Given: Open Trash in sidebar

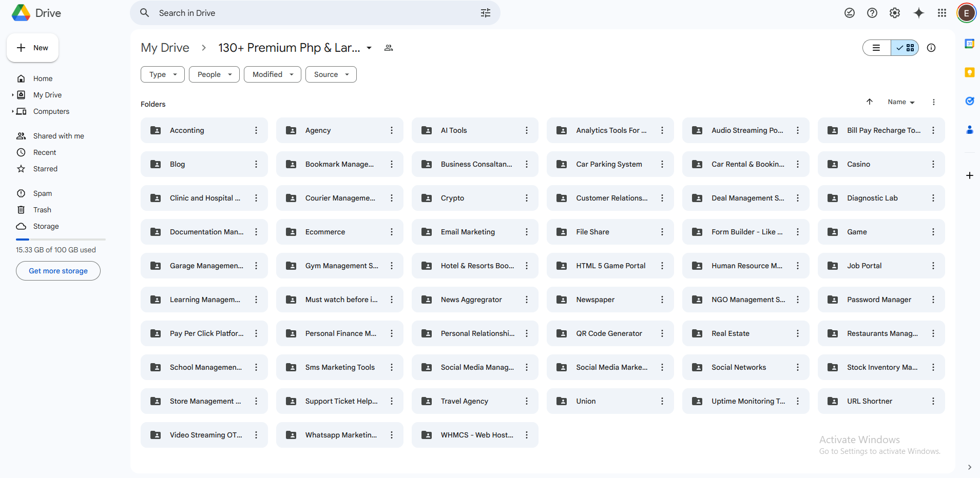Looking at the screenshot, I should click(42, 210).
